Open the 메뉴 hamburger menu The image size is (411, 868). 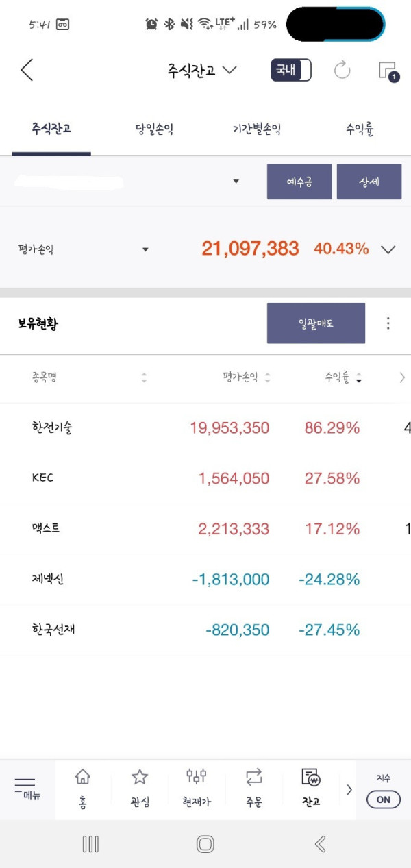point(26,788)
